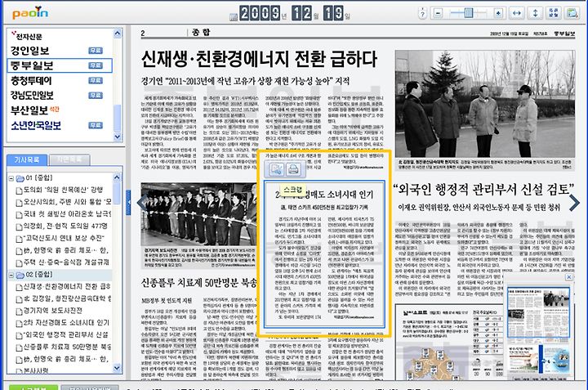
Task: Switch to the greyed 지면목록 tab
Action: point(69,160)
